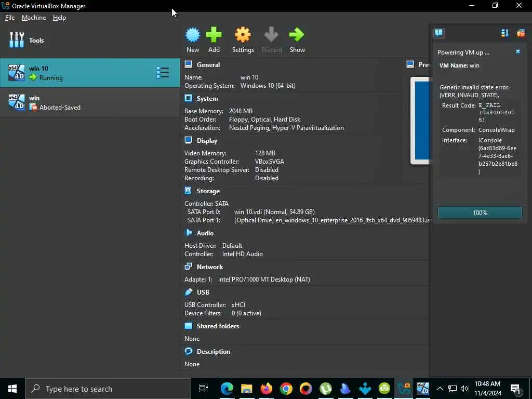Viewport: 532px width, 399px height.
Task: Click the taskbar search box
Action: coord(108,389)
